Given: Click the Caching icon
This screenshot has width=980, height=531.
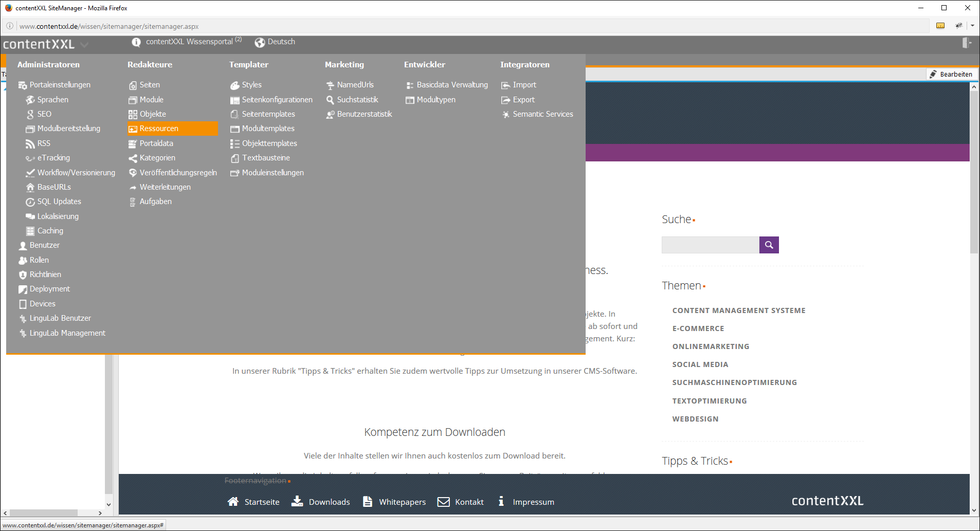Looking at the screenshot, I should click(30, 231).
